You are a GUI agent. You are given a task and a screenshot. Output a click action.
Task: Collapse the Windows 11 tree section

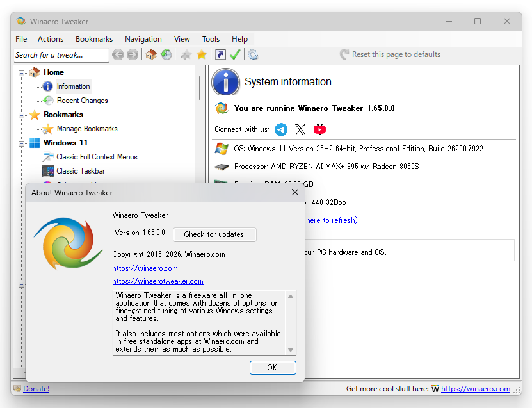click(x=21, y=143)
